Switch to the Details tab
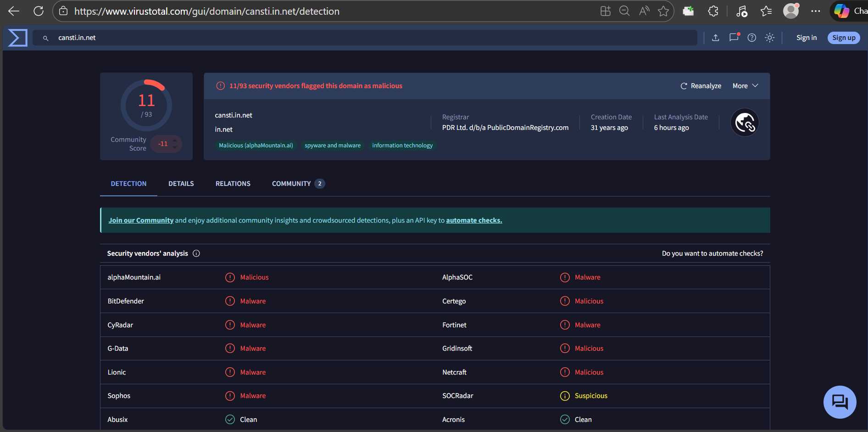Viewport: 868px width, 432px height. tap(181, 184)
